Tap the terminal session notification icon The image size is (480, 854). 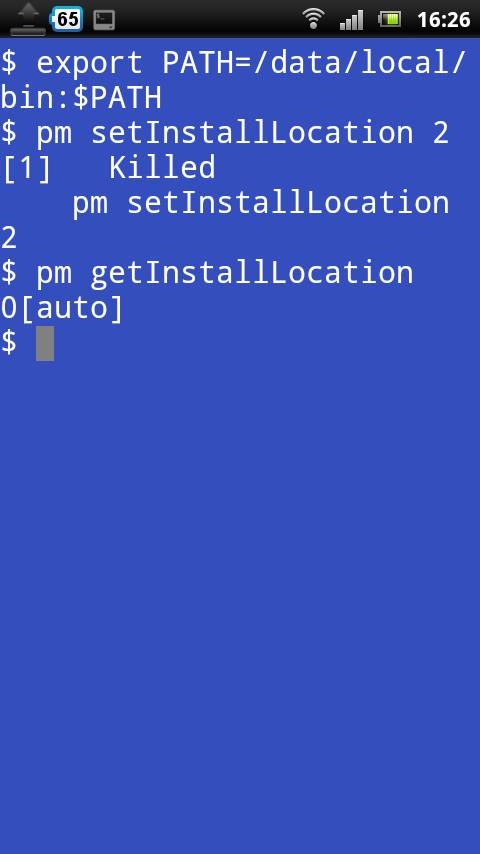click(104, 20)
